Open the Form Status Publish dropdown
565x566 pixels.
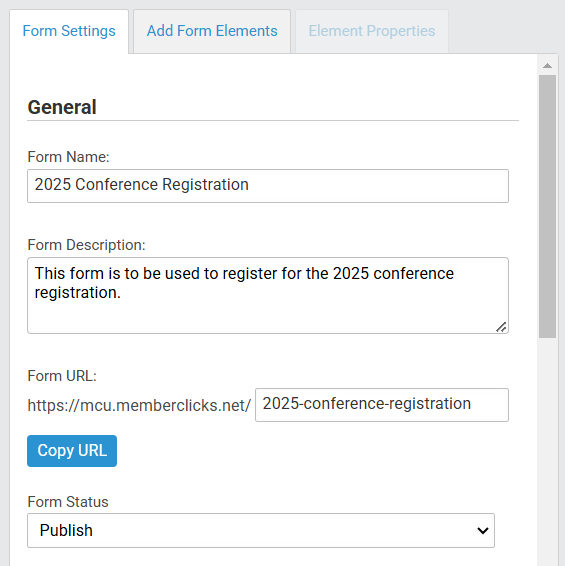261,530
